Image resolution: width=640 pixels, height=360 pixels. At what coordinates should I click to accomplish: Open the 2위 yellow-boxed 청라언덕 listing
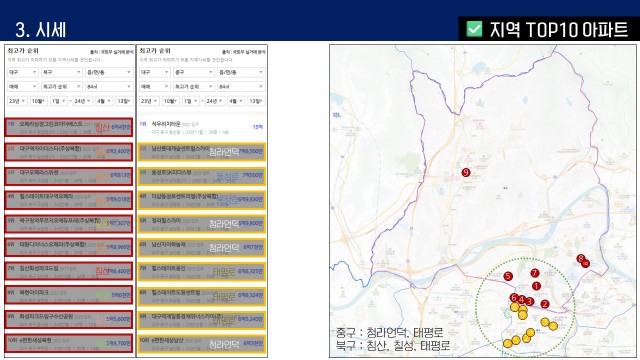[x=202, y=152]
